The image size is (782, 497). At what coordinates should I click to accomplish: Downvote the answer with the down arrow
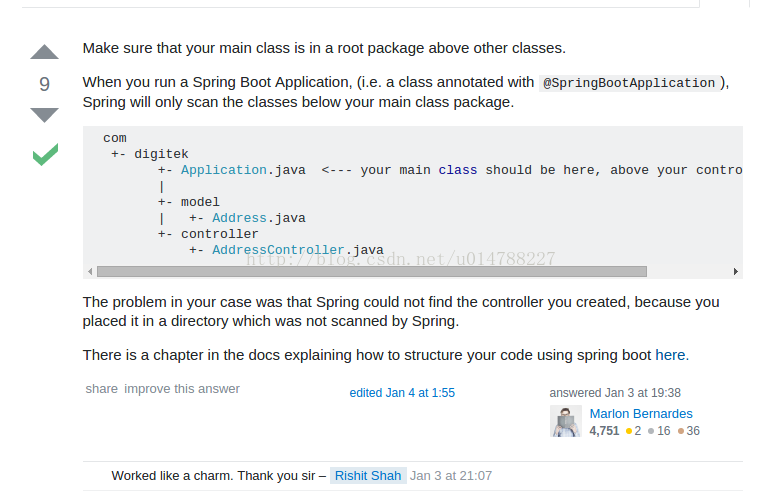(x=44, y=115)
